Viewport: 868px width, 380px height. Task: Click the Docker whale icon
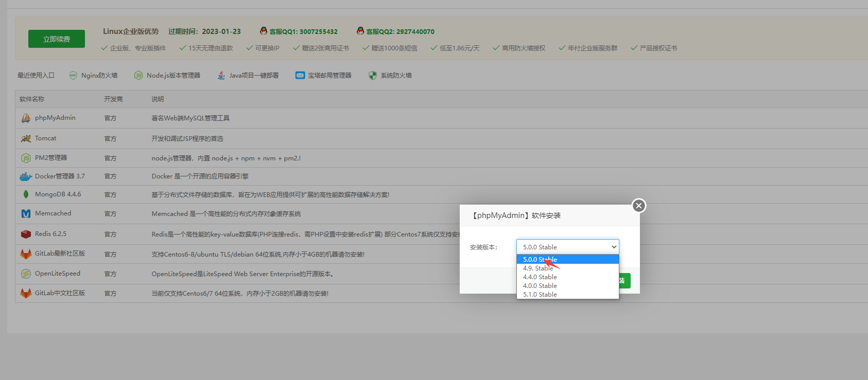tap(26, 176)
